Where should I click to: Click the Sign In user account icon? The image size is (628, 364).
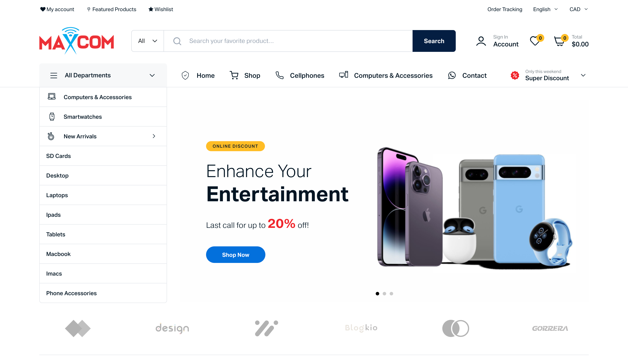click(481, 41)
